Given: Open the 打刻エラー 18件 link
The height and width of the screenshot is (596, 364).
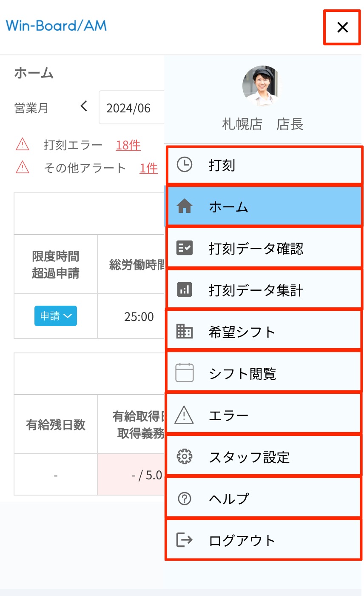Looking at the screenshot, I should tap(128, 145).
